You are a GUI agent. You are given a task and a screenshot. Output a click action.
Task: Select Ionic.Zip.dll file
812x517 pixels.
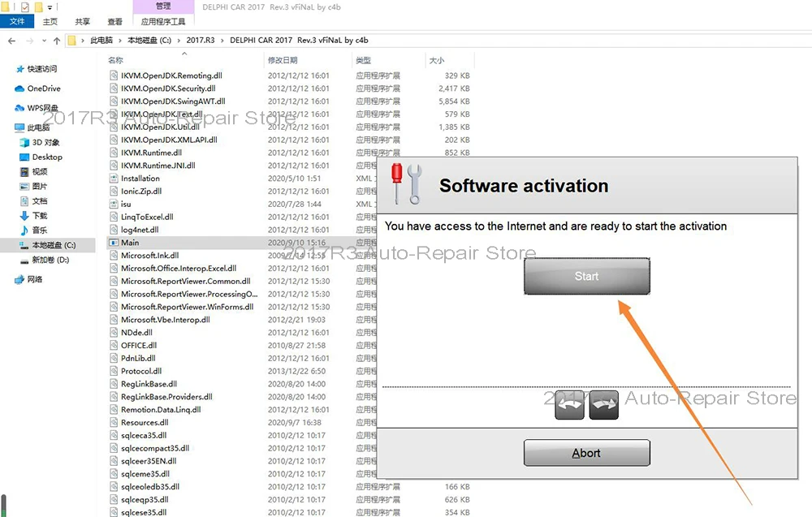pos(141,191)
